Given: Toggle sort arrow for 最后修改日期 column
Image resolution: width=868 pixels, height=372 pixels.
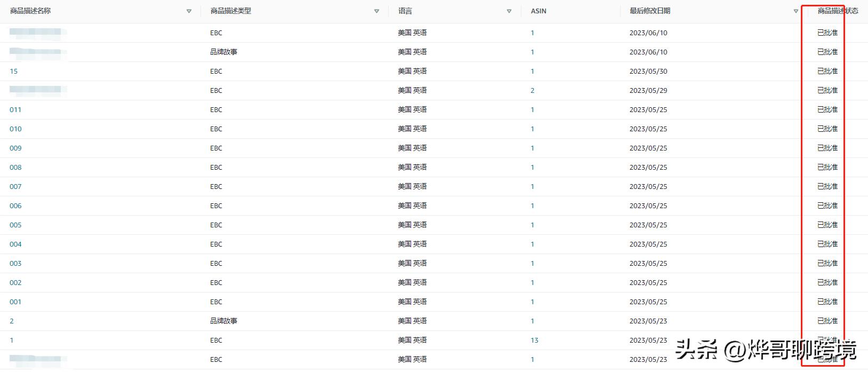Looking at the screenshot, I should [x=795, y=11].
